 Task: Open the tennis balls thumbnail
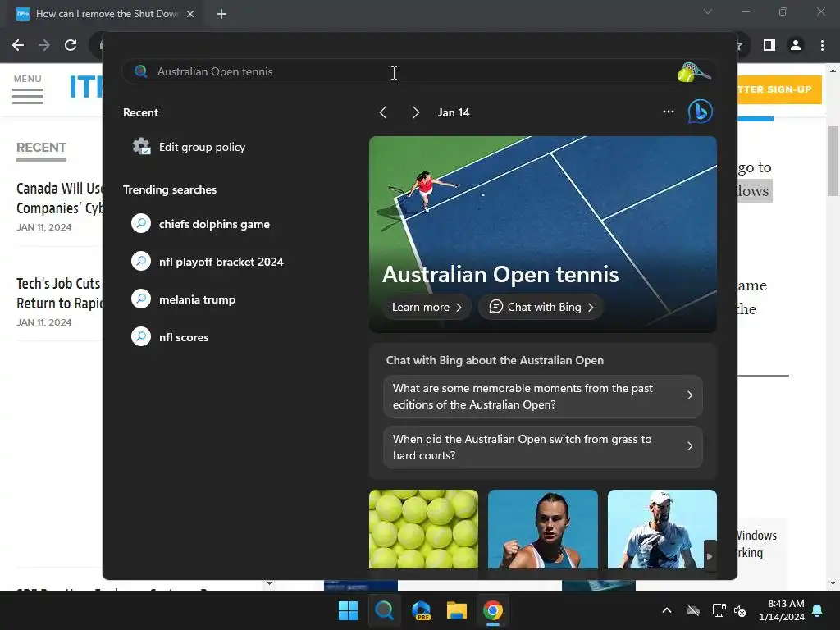click(x=424, y=529)
